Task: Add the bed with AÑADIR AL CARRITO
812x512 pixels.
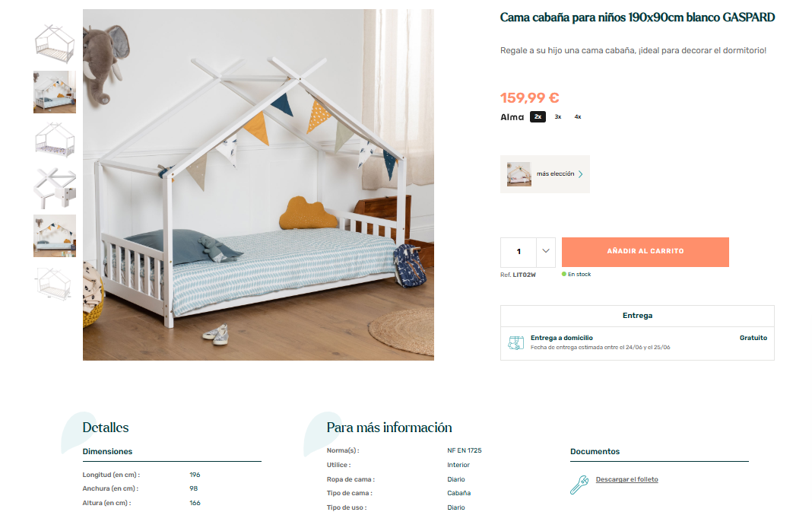Action: point(645,252)
